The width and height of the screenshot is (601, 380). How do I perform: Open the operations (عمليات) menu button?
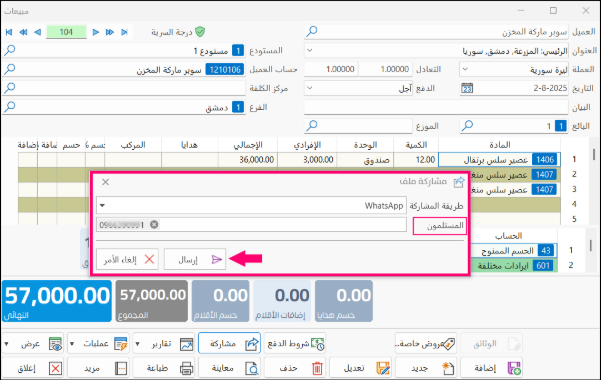pyautogui.click(x=99, y=344)
